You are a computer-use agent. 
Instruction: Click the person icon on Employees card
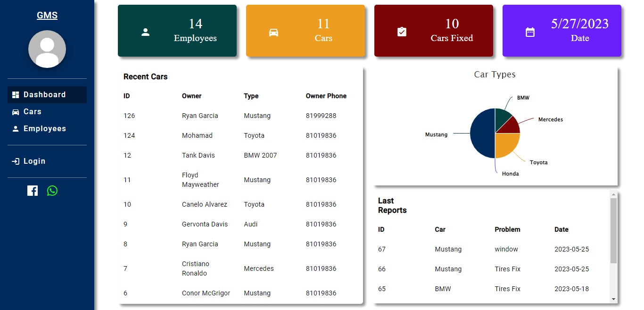[x=146, y=32]
